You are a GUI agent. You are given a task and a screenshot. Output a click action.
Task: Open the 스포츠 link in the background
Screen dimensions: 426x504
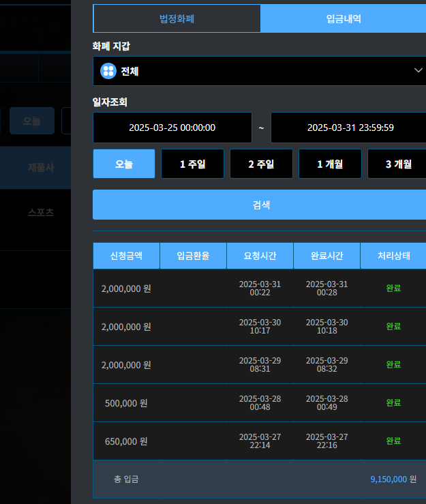pyautogui.click(x=41, y=212)
